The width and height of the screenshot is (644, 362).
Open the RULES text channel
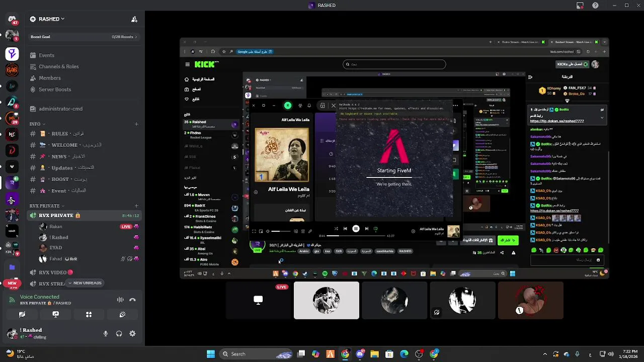coord(84,134)
